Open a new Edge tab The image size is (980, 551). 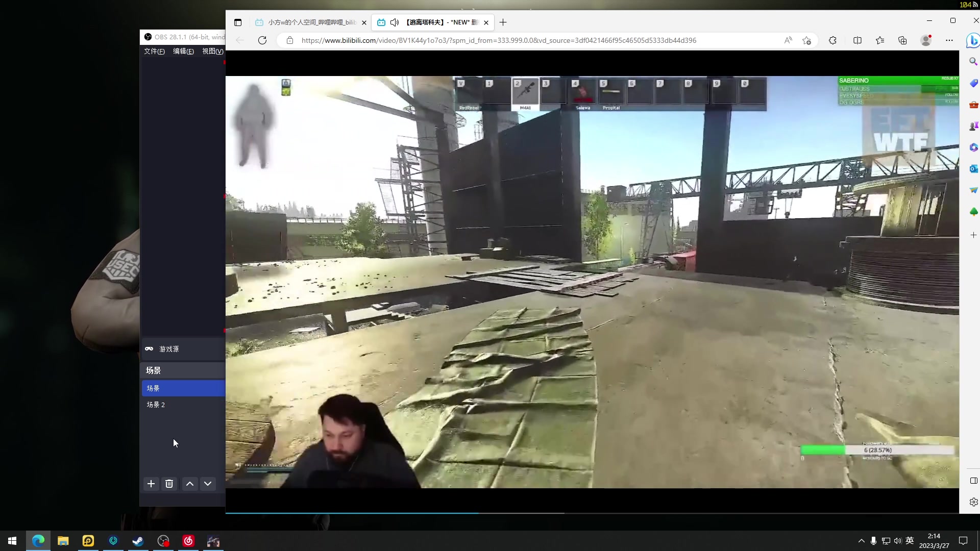pyautogui.click(x=503, y=22)
